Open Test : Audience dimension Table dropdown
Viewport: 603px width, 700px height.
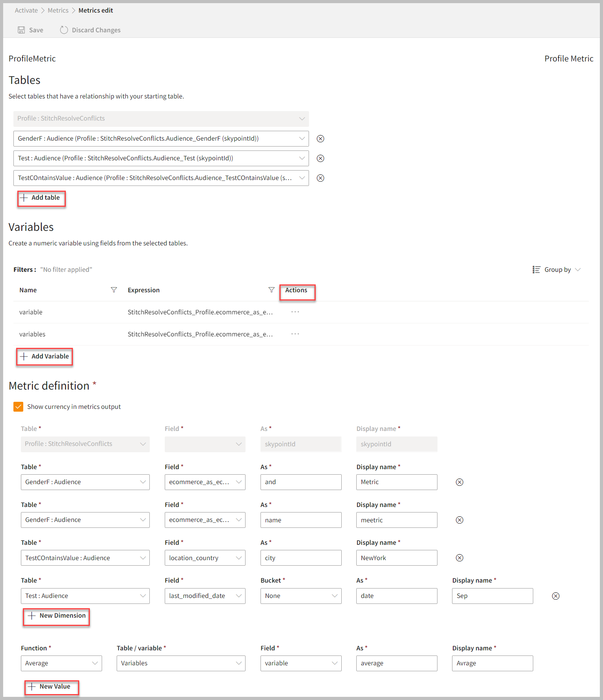(x=85, y=596)
